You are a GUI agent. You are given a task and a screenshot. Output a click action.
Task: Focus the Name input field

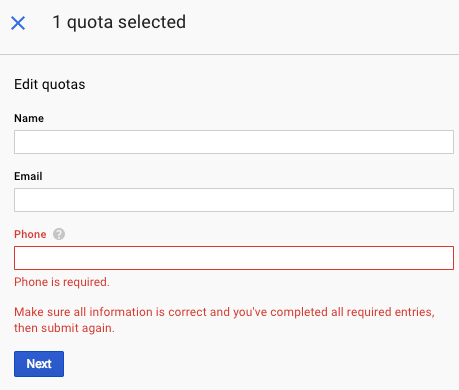point(234,142)
